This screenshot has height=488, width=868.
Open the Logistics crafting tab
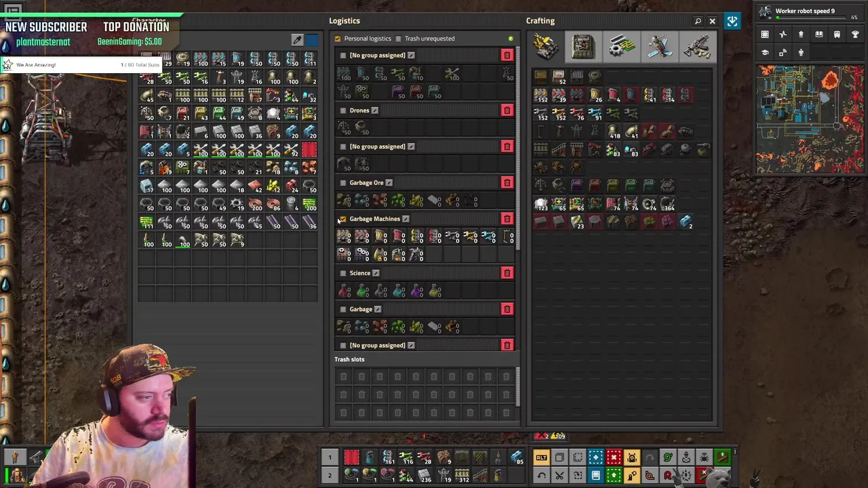tap(545, 47)
